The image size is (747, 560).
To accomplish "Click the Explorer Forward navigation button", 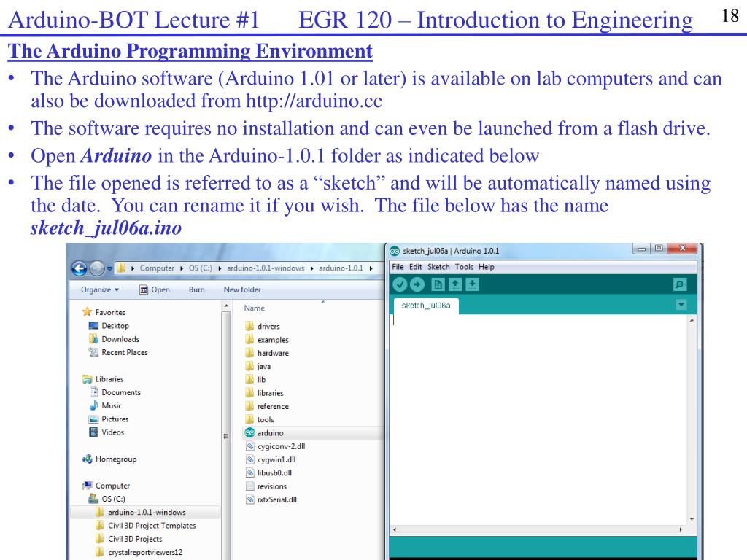I will (97, 268).
